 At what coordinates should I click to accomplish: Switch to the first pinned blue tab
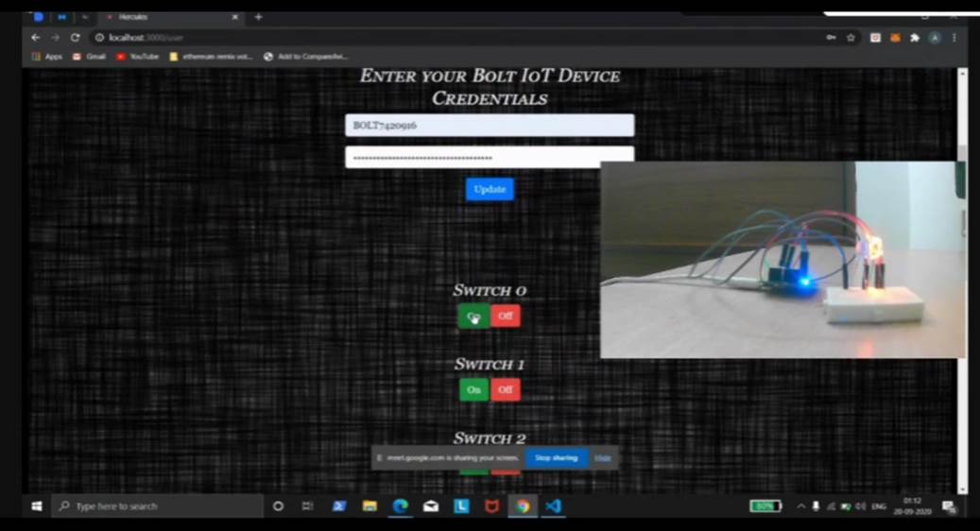click(x=38, y=17)
